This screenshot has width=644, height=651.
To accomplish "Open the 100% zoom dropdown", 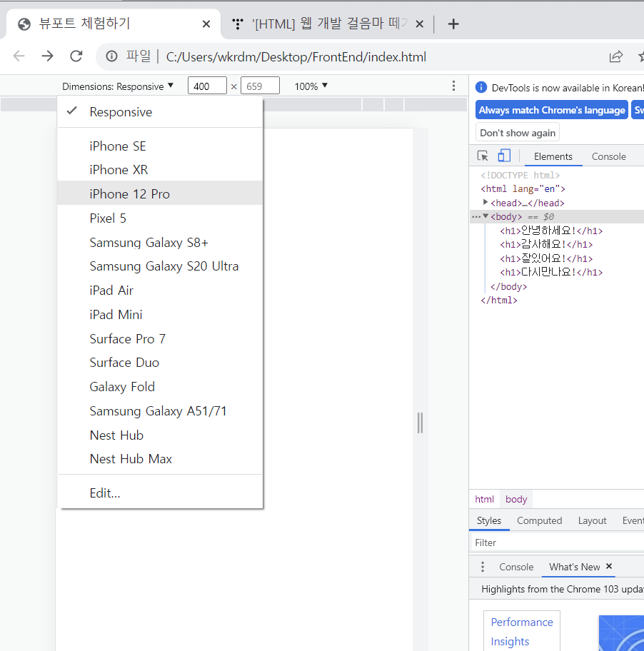I will click(x=311, y=86).
